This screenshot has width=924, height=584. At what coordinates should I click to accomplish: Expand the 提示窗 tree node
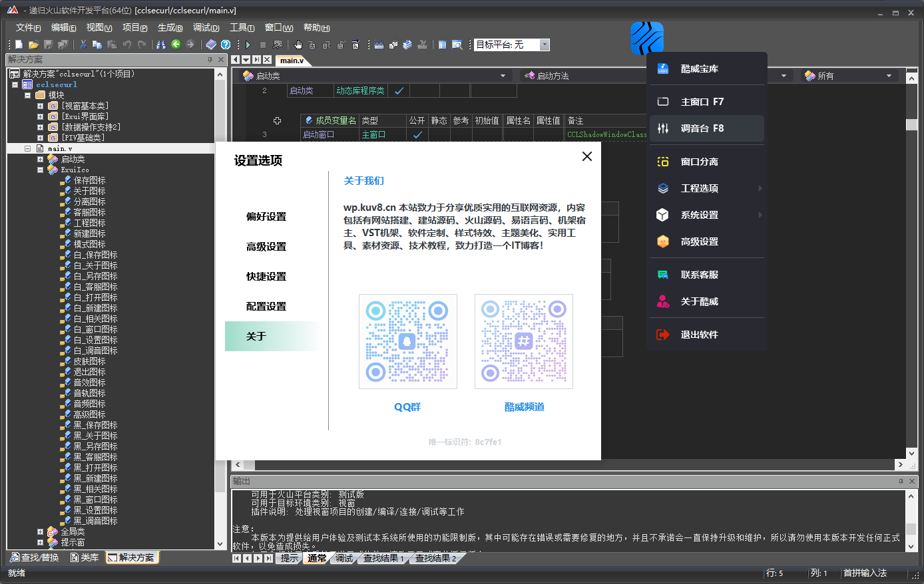[x=40, y=542]
